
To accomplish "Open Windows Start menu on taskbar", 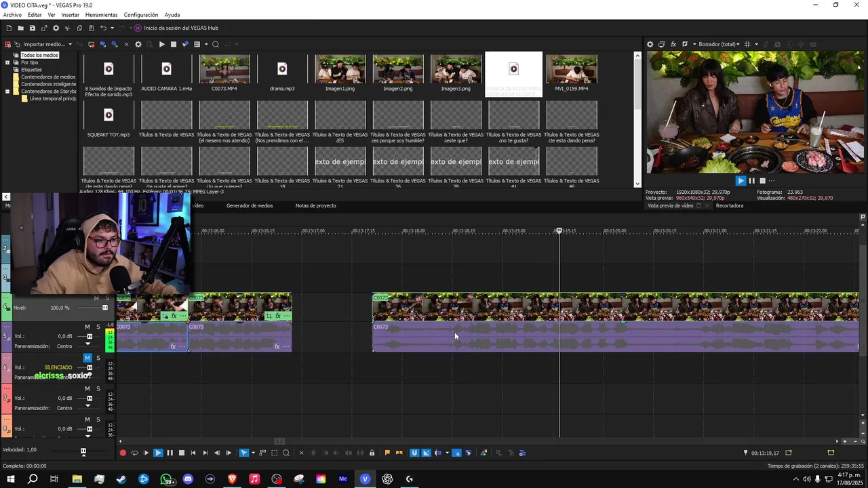I will pyautogui.click(x=11, y=479).
